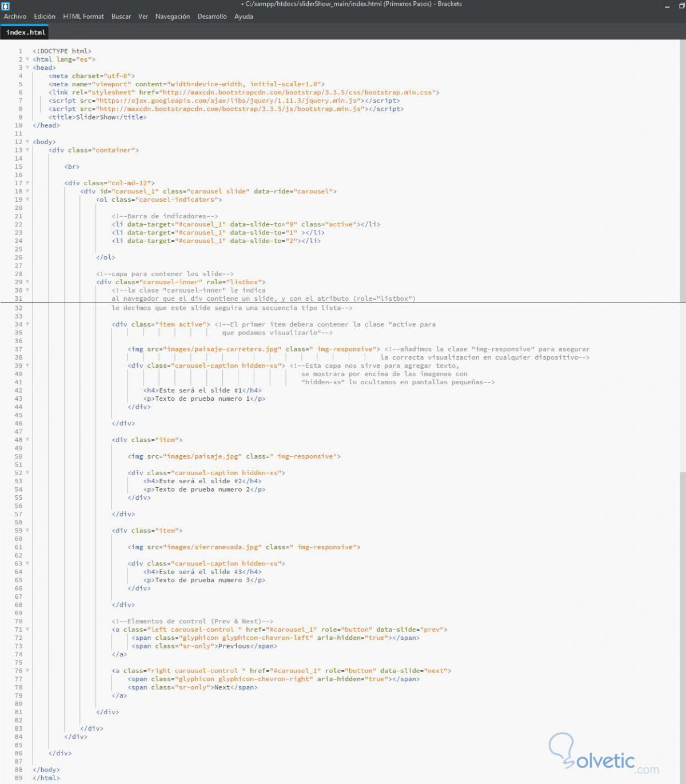Viewport: 686px width, 784px height.
Task: Click the data-slide-to="0" list item line
Action: point(246,224)
